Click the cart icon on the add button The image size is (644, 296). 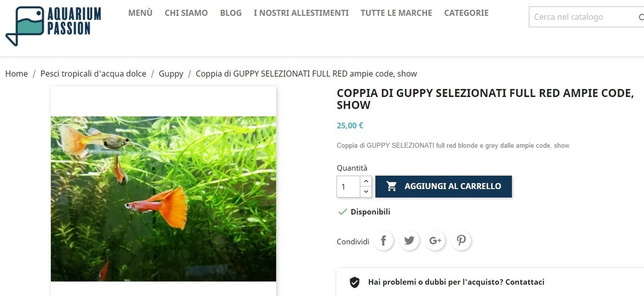click(391, 186)
